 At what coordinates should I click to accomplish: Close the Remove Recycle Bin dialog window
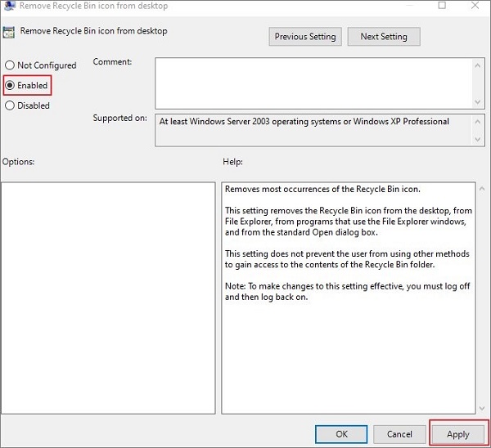click(x=475, y=6)
